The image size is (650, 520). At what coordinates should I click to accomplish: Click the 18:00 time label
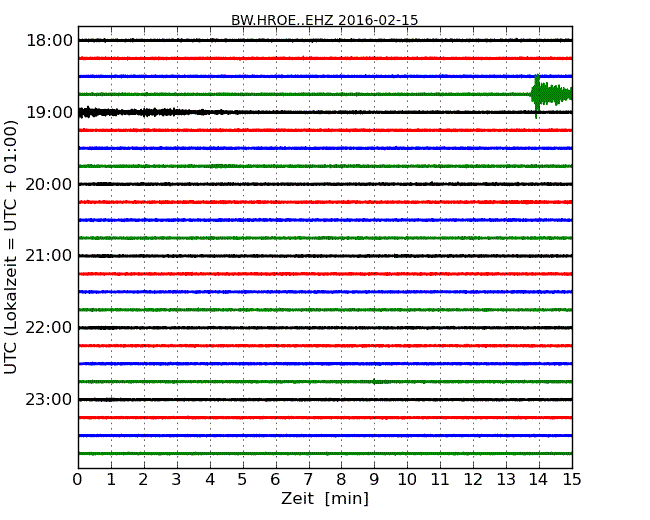[x=49, y=41]
